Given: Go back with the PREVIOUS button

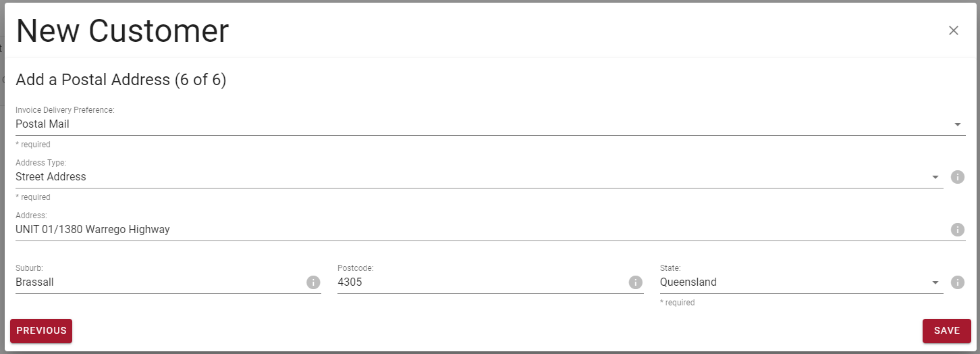Looking at the screenshot, I should tap(41, 330).
